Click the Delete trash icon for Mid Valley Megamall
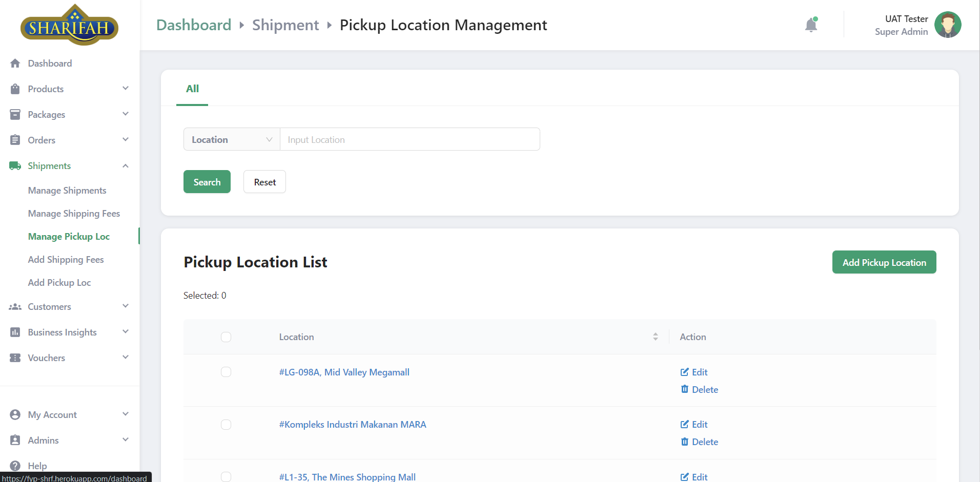 pos(684,389)
